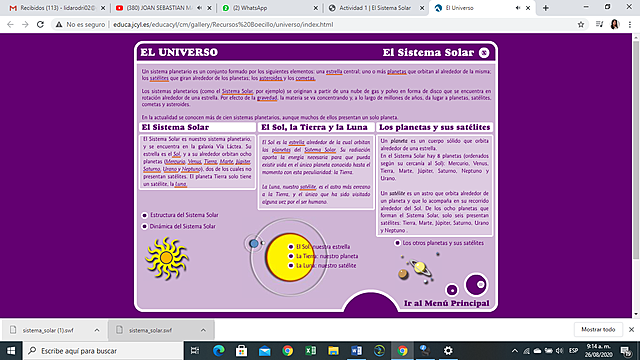This screenshot has width=640, height=360.
Task: Click the spiky sun illustration
Action: point(167,258)
